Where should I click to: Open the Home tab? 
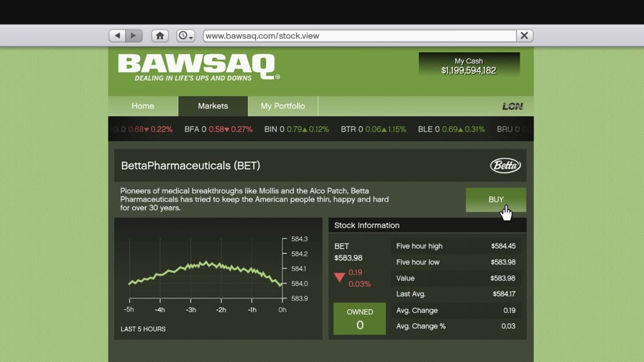click(142, 106)
